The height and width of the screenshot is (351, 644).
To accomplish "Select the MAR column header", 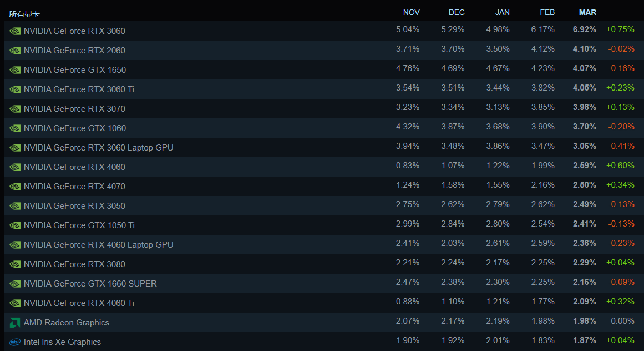I will pos(587,12).
